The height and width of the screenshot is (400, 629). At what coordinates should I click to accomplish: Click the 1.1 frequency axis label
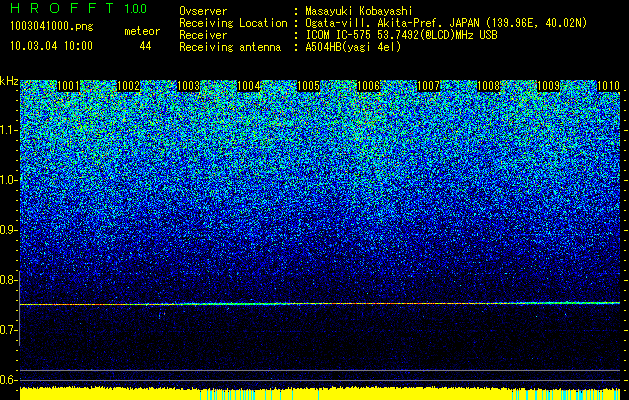pos(8,130)
